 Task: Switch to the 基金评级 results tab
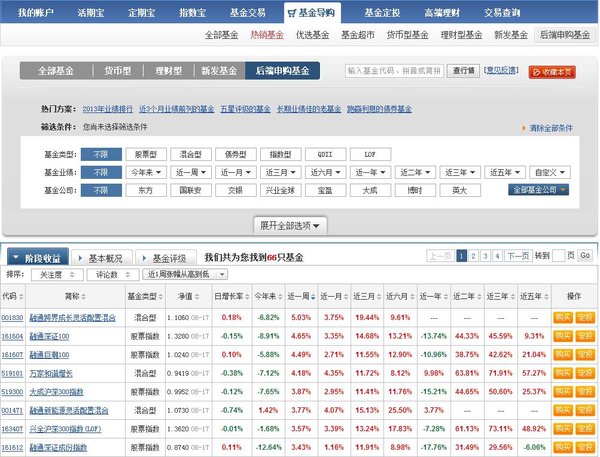(166, 258)
